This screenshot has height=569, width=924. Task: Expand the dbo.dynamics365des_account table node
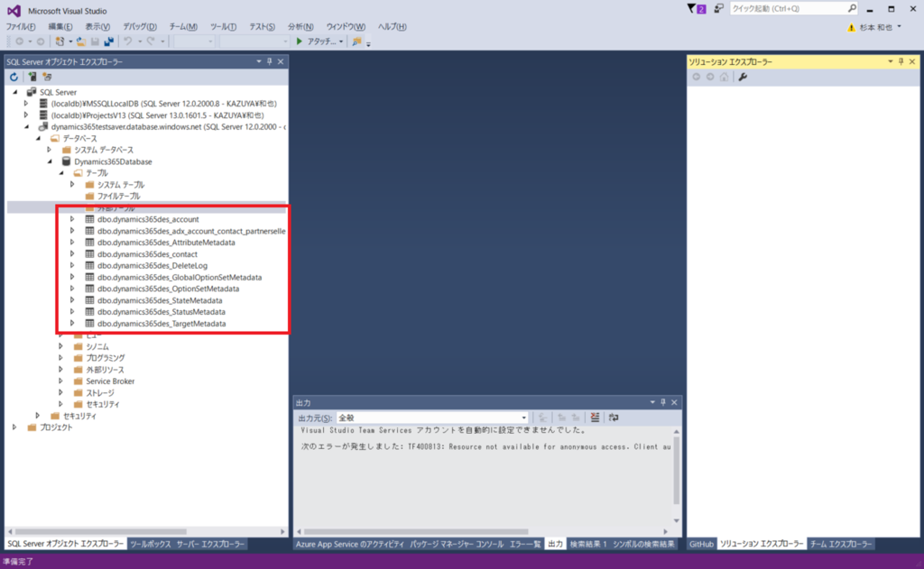click(72, 219)
